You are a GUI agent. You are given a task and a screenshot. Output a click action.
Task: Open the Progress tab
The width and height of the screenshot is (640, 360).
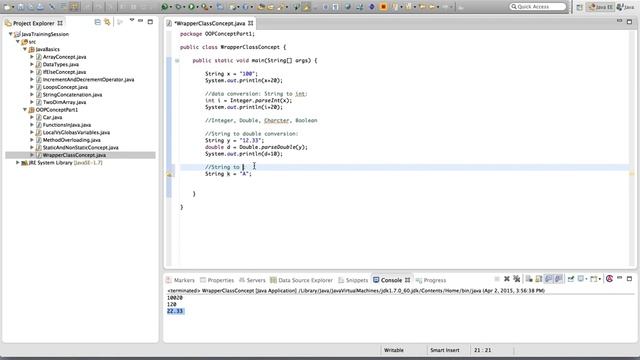431,280
